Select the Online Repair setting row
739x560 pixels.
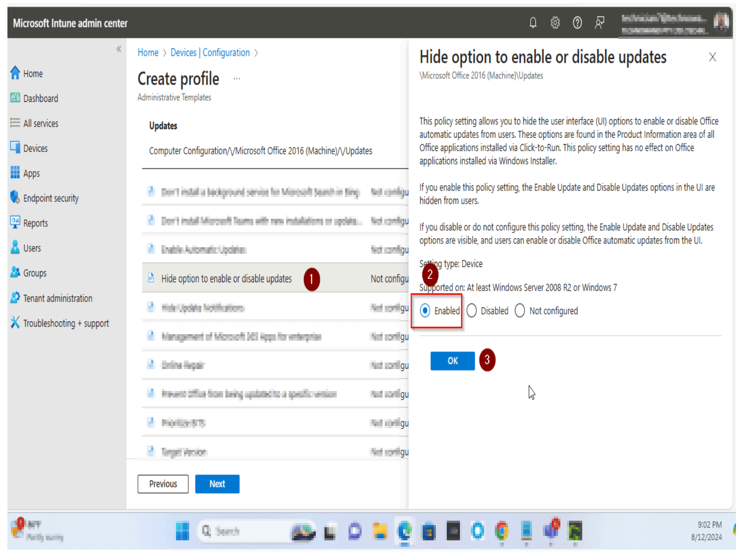point(275,365)
